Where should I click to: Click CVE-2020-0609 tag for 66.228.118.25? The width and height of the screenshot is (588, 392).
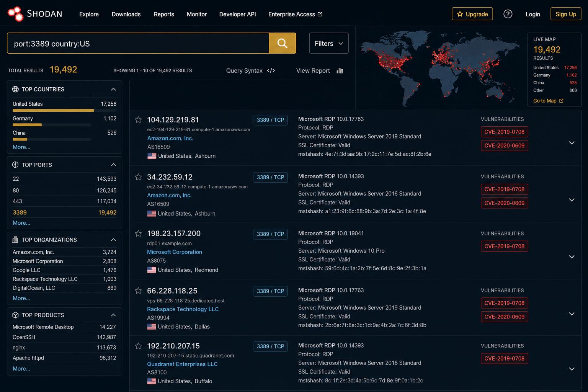504,317
